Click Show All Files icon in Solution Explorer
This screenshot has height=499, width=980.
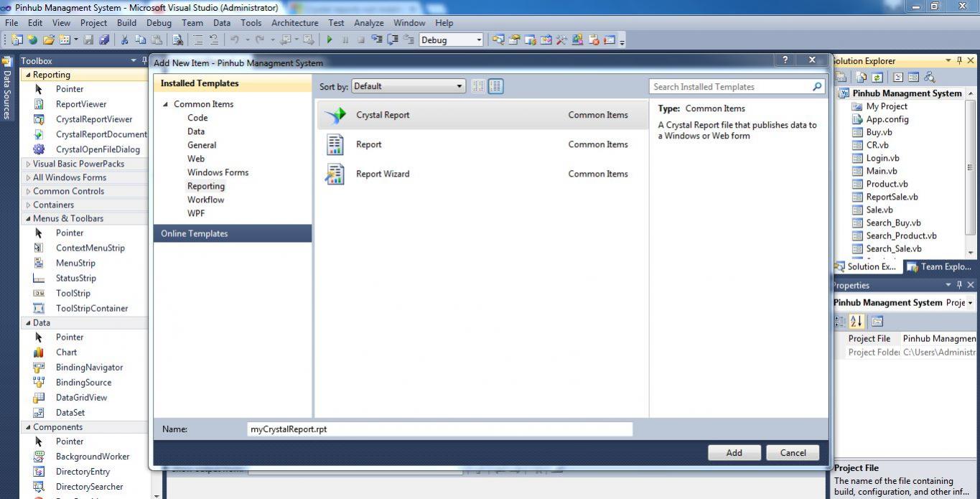[861, 77]
